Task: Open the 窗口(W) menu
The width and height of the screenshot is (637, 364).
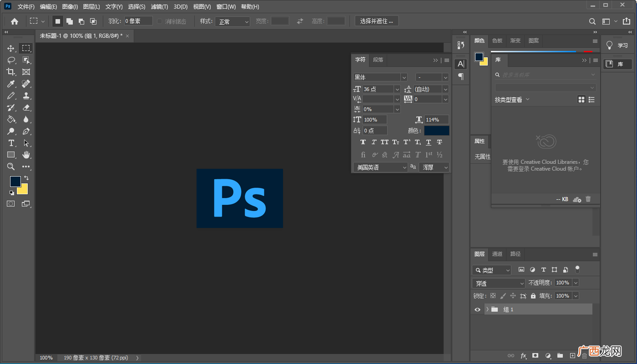Action: [226, 7]
